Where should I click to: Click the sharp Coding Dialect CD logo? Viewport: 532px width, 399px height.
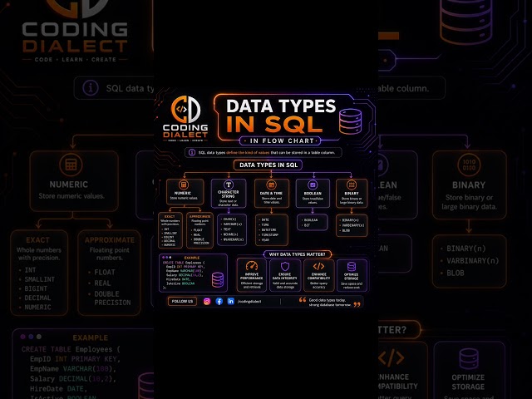coord(185,109)
